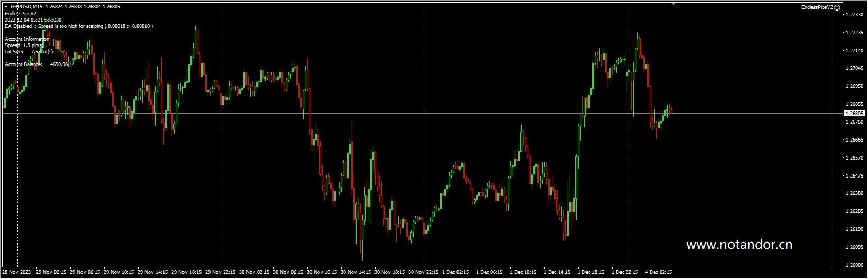Click the Lot Size 7.53 lot(s) text
Image resolution: width=868 pixels, height=279 pixels.
point(29,52)
